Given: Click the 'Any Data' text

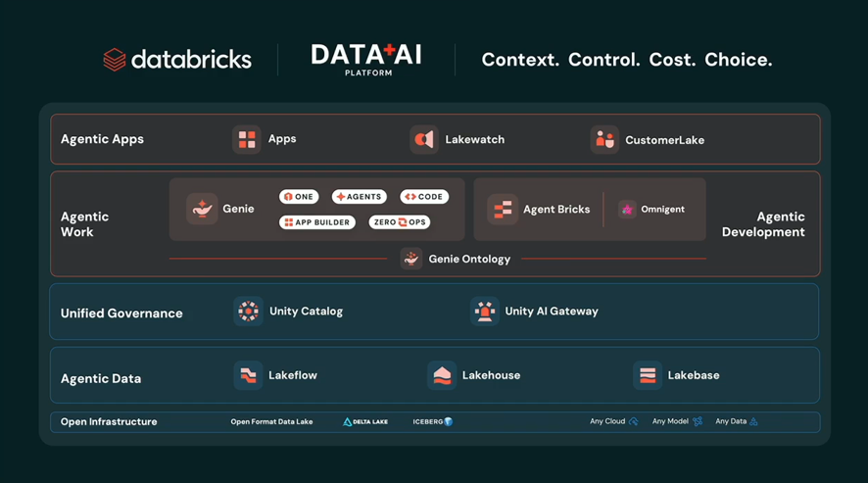Looking at the screenshot, I should [x=731, y=421].
